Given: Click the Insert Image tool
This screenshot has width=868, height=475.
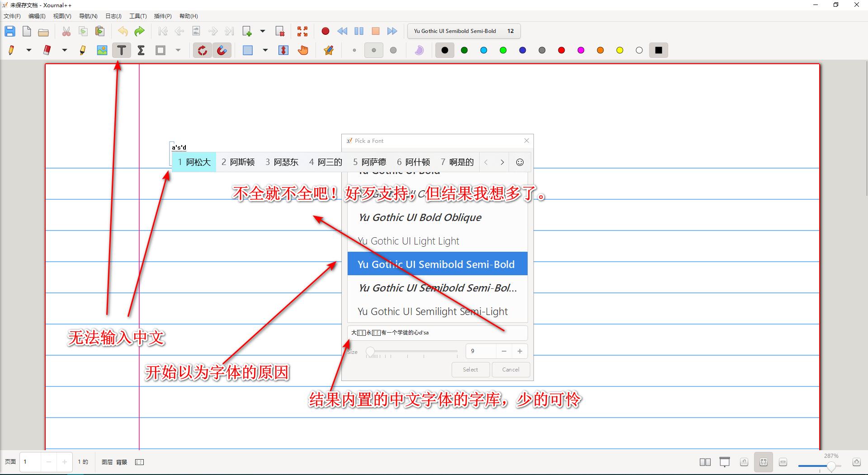Looking at the screenshot, I should point(102,50).
